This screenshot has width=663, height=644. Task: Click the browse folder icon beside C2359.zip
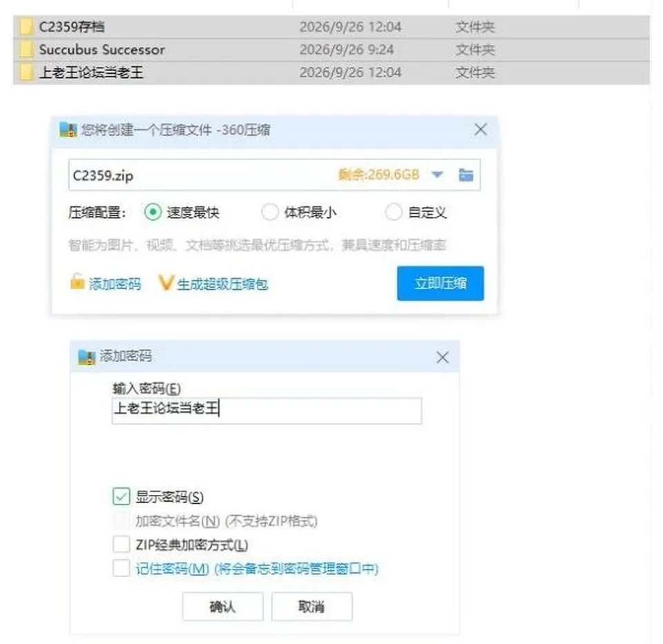466,175
